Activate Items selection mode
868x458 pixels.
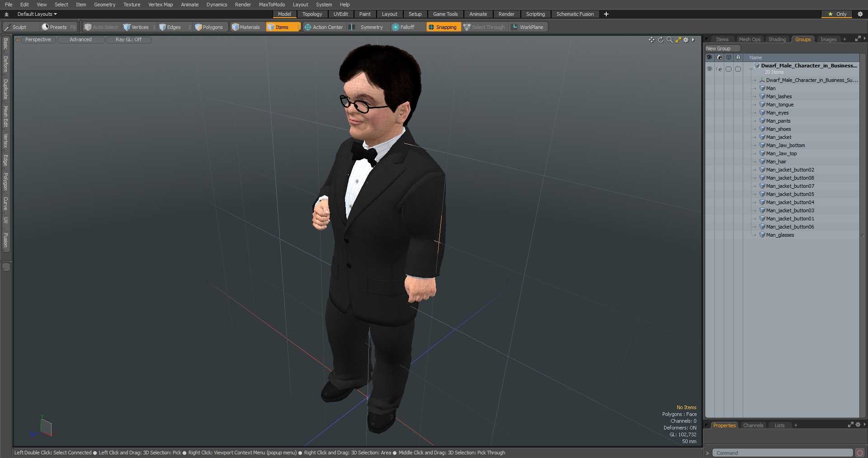point(283,27)
